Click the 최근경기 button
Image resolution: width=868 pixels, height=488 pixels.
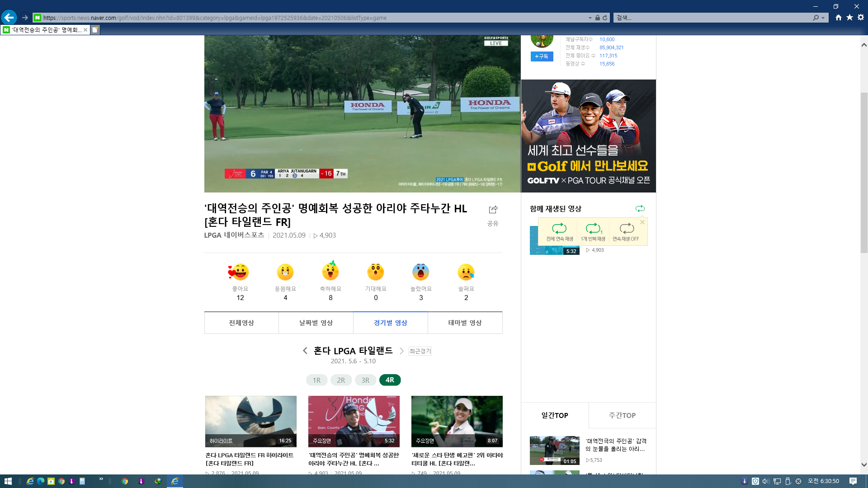point(420,351)
